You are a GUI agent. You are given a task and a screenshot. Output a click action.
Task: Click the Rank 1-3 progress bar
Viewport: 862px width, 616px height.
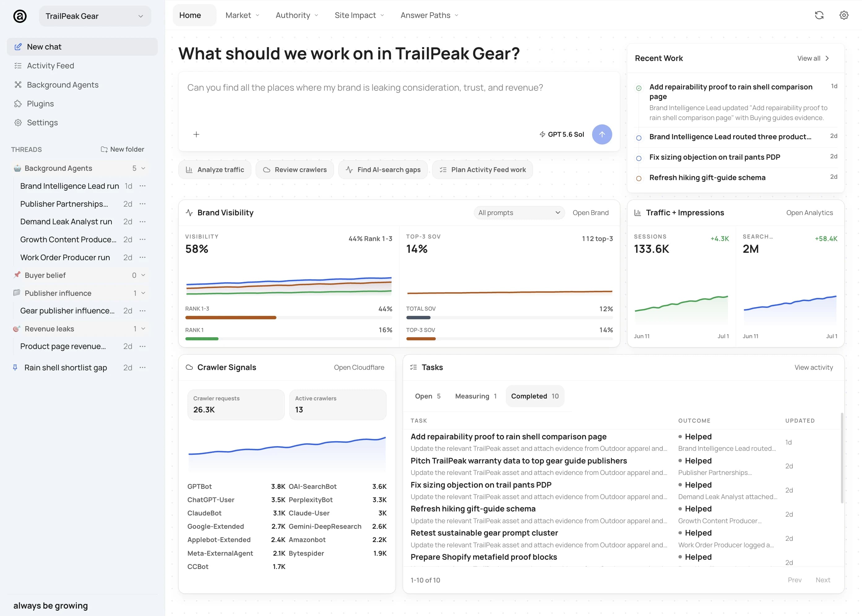point(289,317)
